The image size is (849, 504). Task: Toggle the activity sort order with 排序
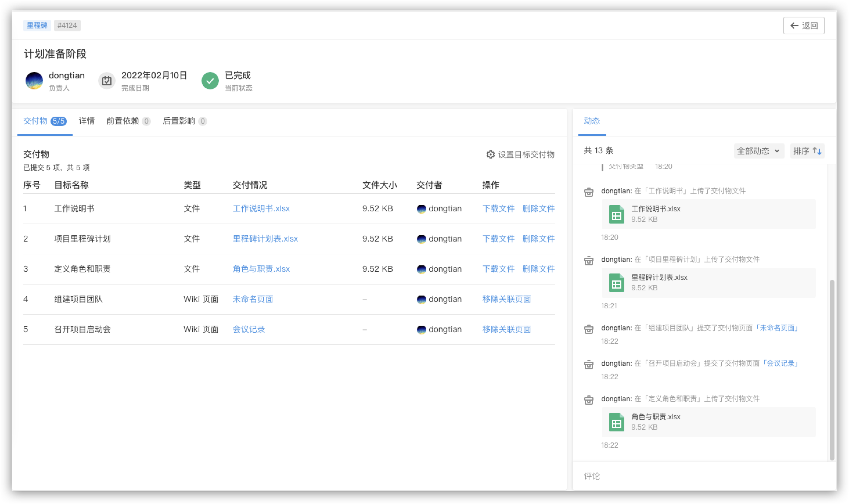(x=807, y=151)
